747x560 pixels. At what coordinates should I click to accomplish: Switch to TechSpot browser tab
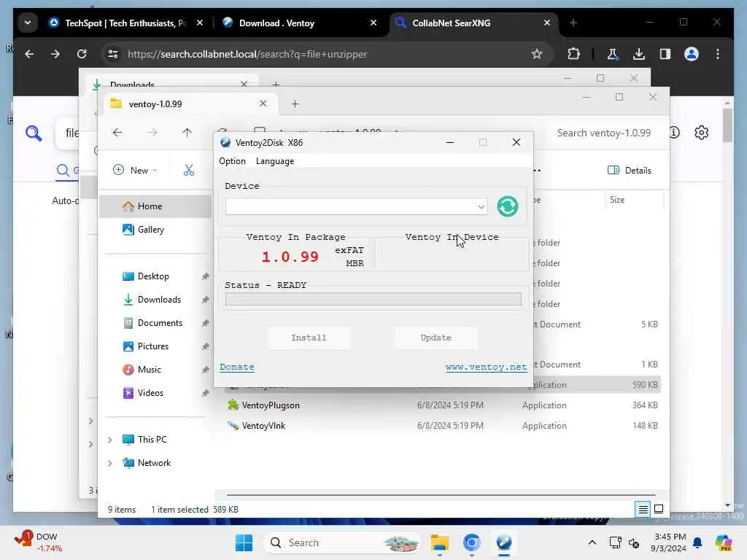pos(126,23)
